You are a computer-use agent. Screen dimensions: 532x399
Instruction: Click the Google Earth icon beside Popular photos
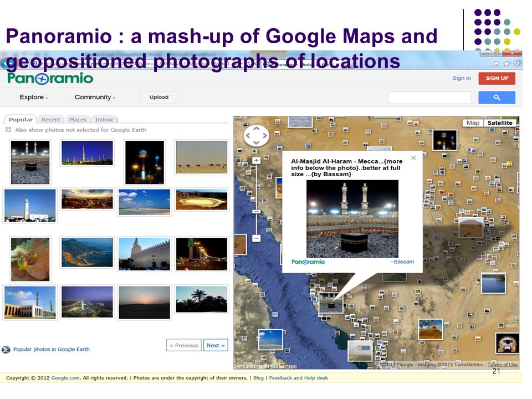[x=6, y=350]
